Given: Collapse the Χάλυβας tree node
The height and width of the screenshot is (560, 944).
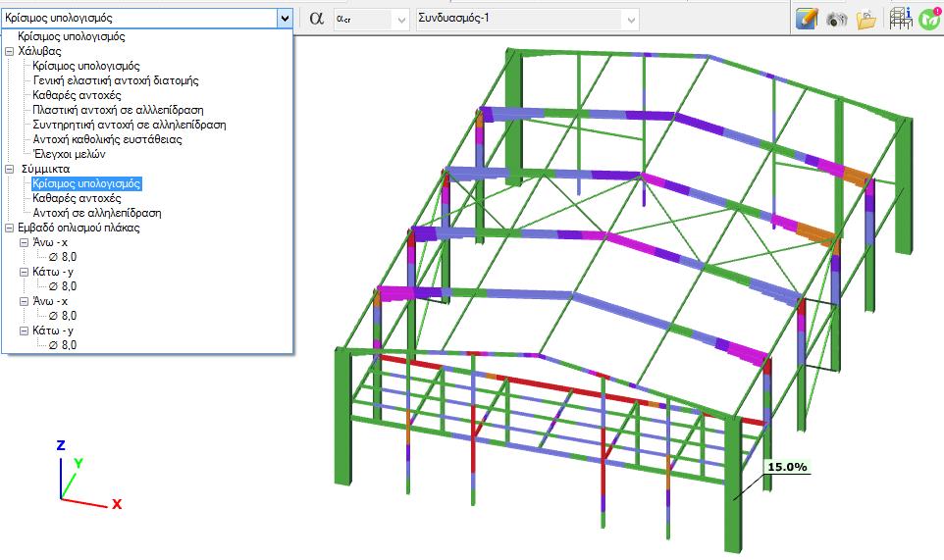Looking at the screenshot, I should tap(9, 52).
